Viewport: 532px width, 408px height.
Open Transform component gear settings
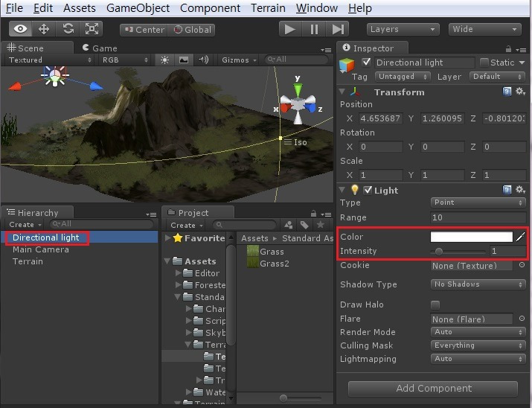point(520,92)
